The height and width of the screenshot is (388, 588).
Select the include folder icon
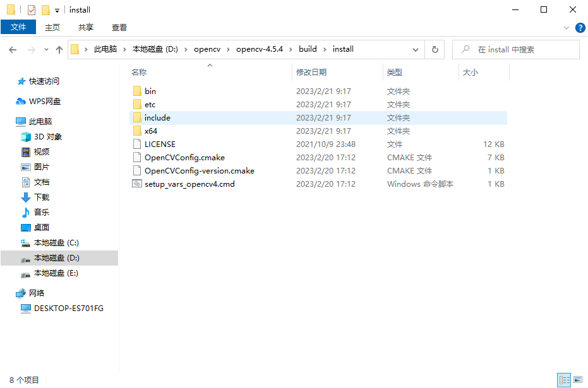tap(137, 117)
